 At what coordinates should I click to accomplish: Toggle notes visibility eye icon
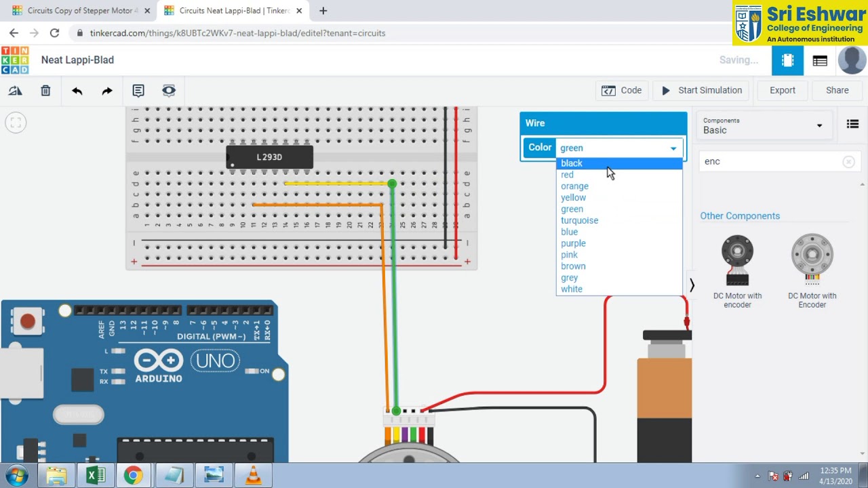pyautogui.click(x=169, y=90)
